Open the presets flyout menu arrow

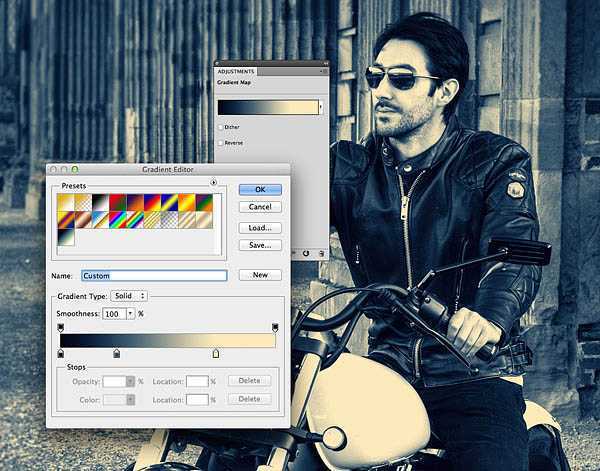214,183
